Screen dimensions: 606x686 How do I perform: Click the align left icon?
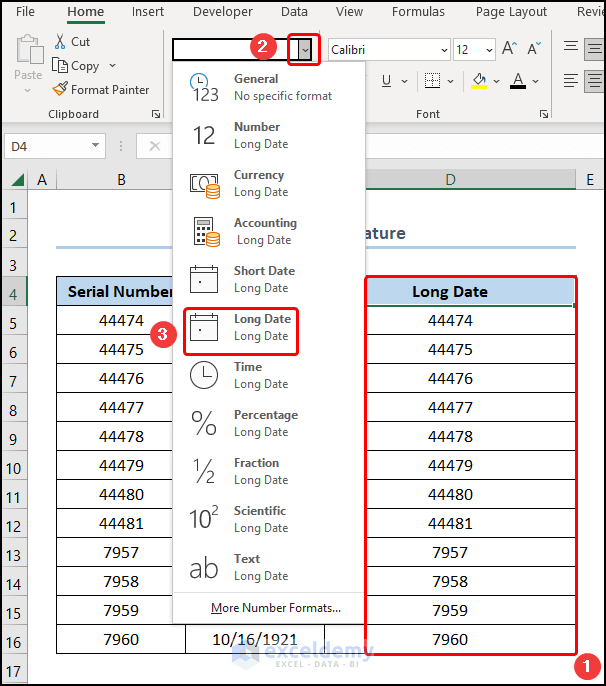(571, 81)
